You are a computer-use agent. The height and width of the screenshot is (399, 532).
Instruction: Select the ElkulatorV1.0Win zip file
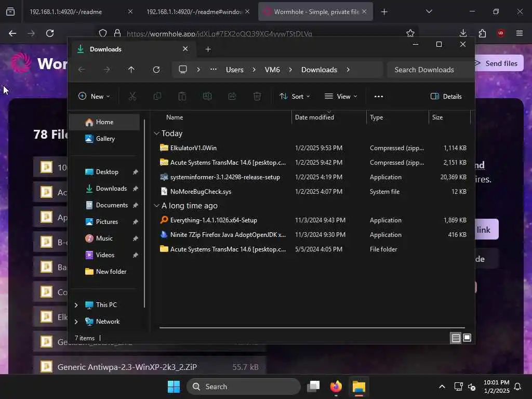click(x=312, y=148)
